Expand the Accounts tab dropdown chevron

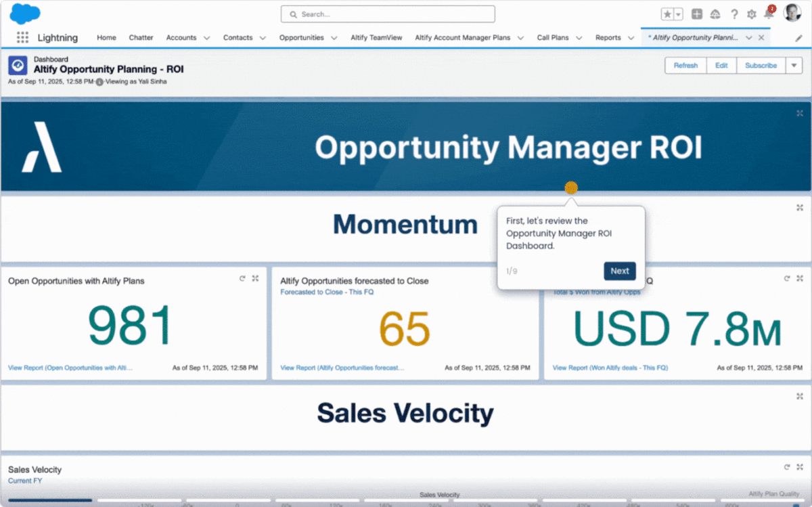point(206,38)
